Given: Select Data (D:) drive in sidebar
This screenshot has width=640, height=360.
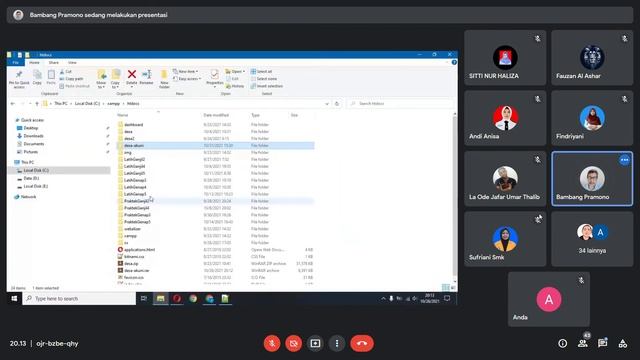Looking at the screenshot, I should tap(31, 178).
